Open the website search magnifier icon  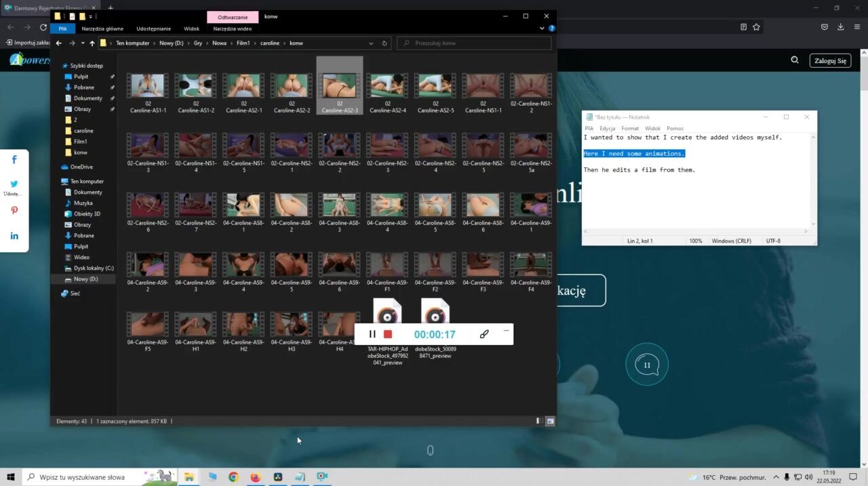[795, 60]
